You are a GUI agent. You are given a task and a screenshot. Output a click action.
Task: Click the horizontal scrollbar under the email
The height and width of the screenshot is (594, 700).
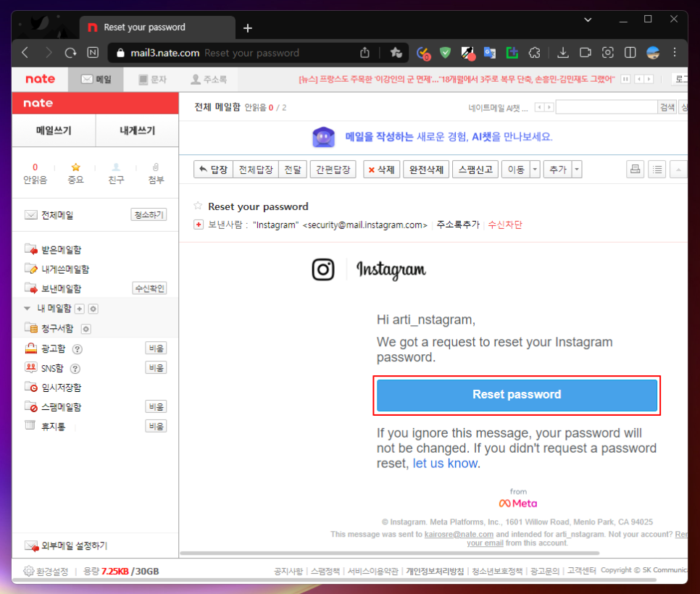389,553
